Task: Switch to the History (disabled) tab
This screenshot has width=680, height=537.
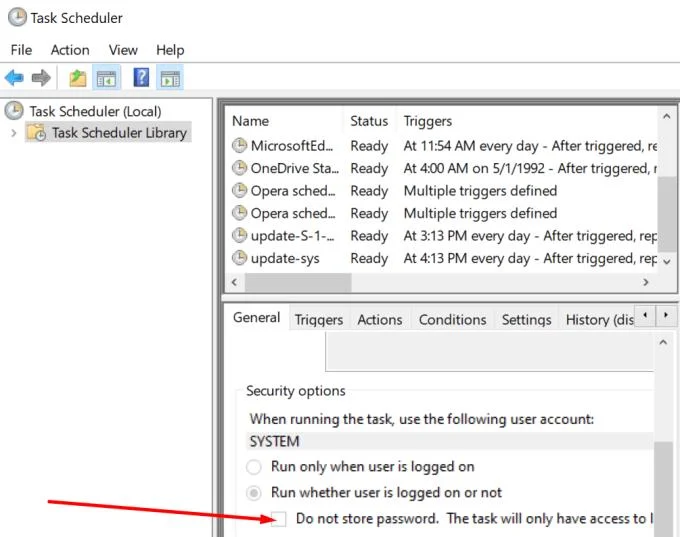Action: pyautogui.click(x=599, y=320)
